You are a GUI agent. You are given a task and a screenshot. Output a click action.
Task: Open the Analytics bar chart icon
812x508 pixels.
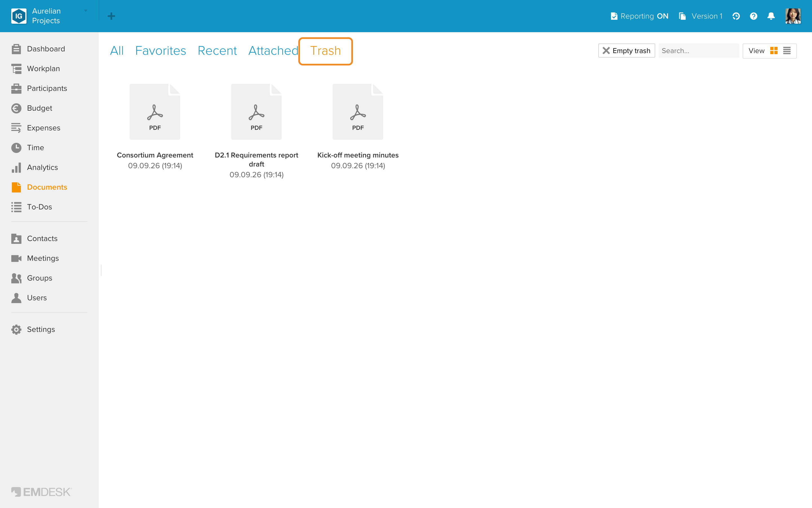[16, 168]
